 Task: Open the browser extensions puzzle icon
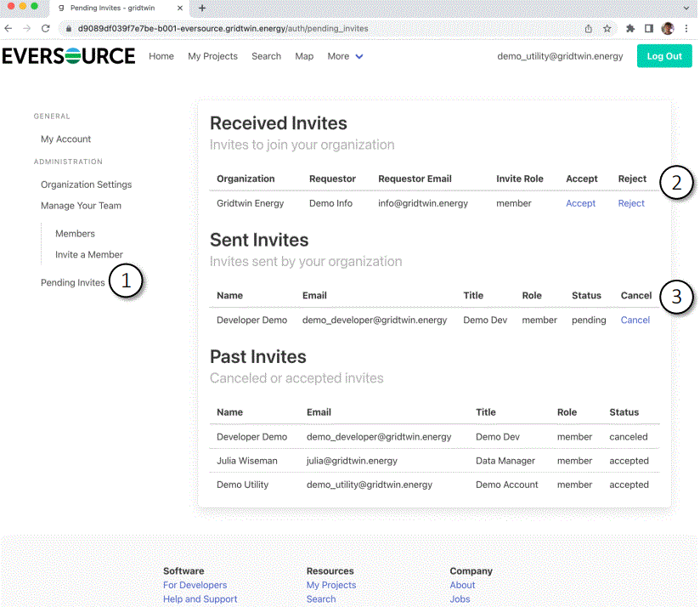(x=628, y=27)
